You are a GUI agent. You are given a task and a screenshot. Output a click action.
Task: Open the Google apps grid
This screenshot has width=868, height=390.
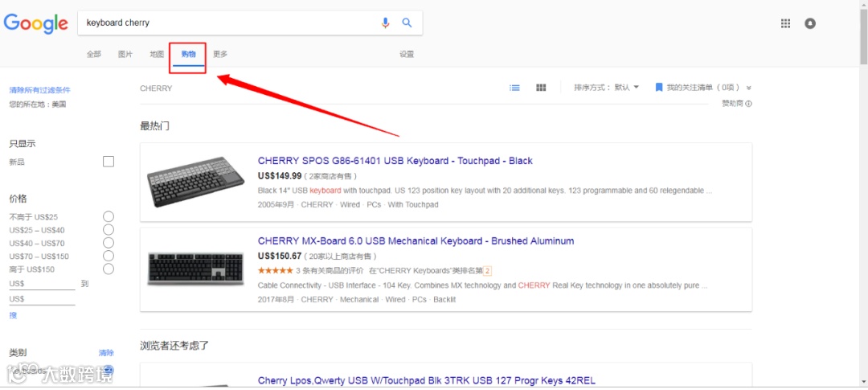785,23
